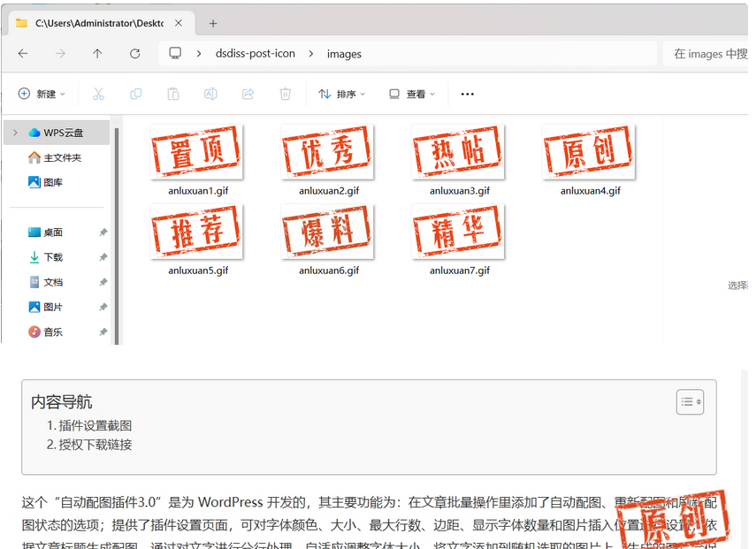The height and width of the screenshot is (549, 756).
Task: Click the Refresh icon in the navigation bar
Action: (x=134, y=53)
